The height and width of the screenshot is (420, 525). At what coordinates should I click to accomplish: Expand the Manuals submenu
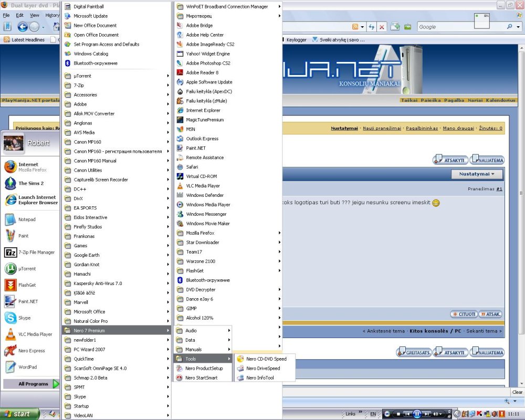(x=203, y=349)
